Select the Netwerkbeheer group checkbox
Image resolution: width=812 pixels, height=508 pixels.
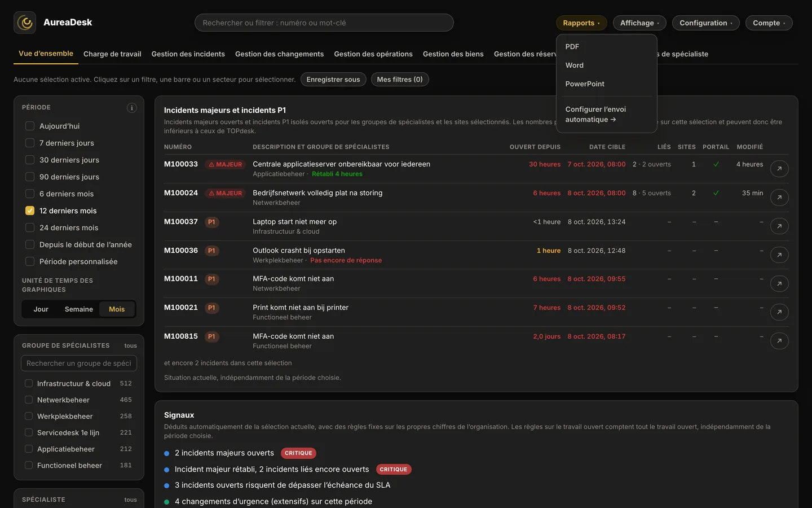(x=29, y=400)
